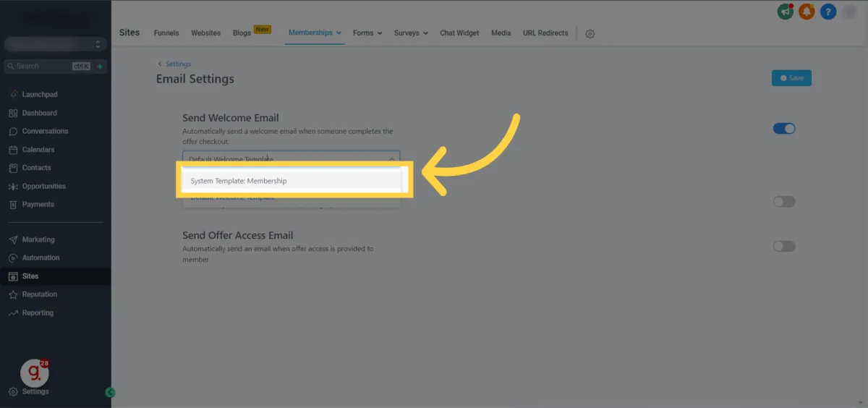The height and width of the screenshot is (408, 868).
Task: Open the Opportunities sidebar icon
Action: [14, 187]
